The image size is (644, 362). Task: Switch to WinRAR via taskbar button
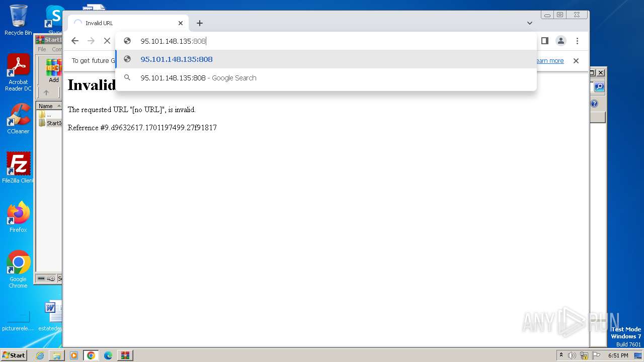125,355
